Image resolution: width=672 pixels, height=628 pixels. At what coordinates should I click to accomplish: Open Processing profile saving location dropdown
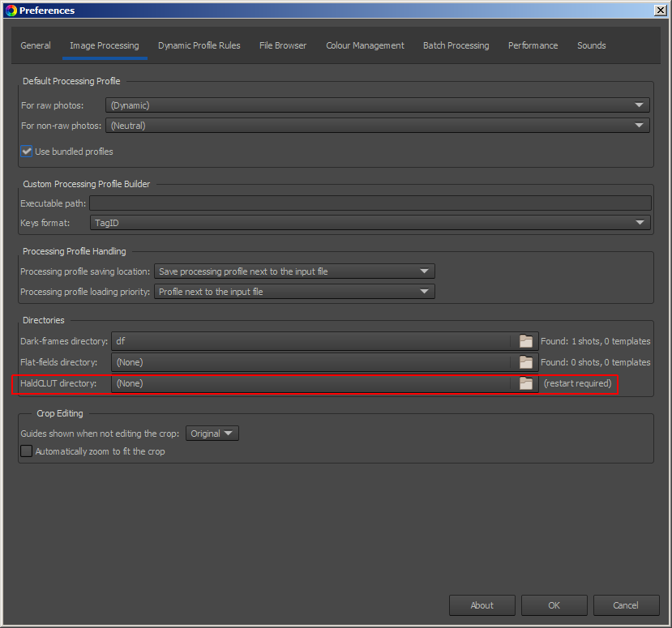coord(294,271)
